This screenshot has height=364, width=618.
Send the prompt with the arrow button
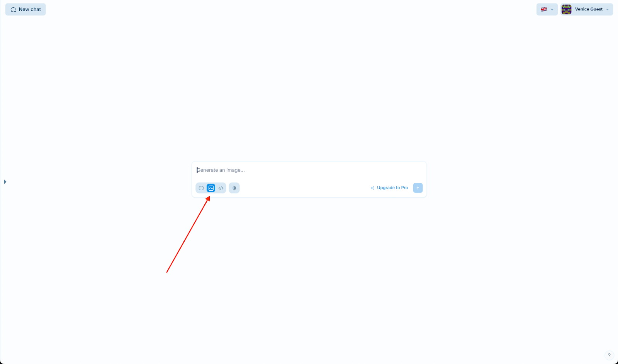click(x=418, y=188)
